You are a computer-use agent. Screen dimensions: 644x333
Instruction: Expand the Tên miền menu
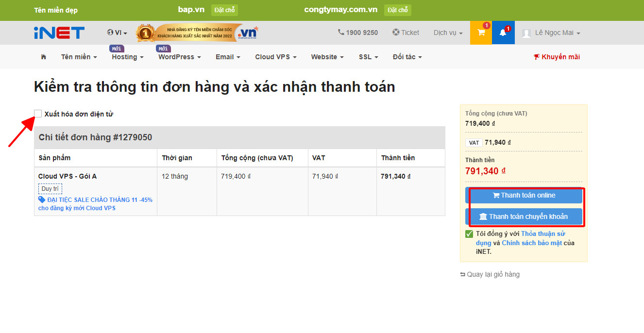click(x=79, y=57)
